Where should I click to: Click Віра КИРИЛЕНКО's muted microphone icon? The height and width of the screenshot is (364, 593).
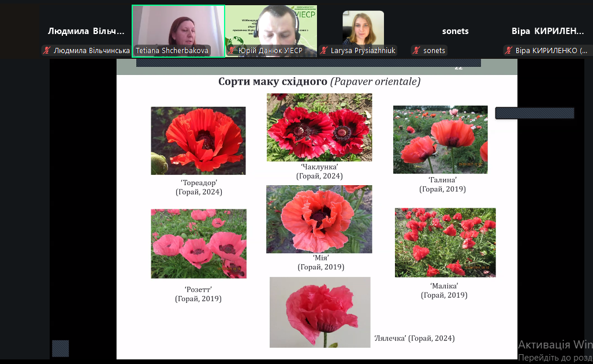coord(509,51)
